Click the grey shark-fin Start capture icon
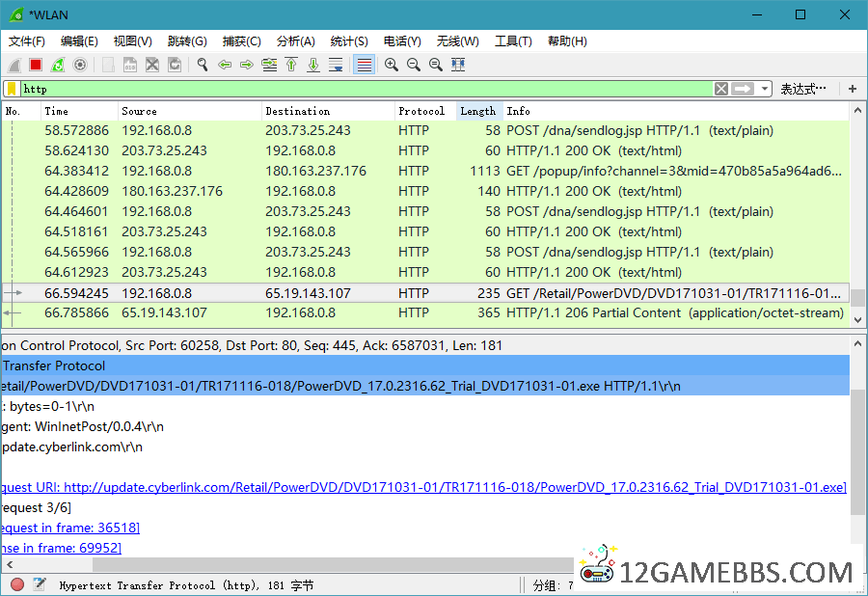The width and height of the screenshot is (868, 596). [x=14, y=66]
